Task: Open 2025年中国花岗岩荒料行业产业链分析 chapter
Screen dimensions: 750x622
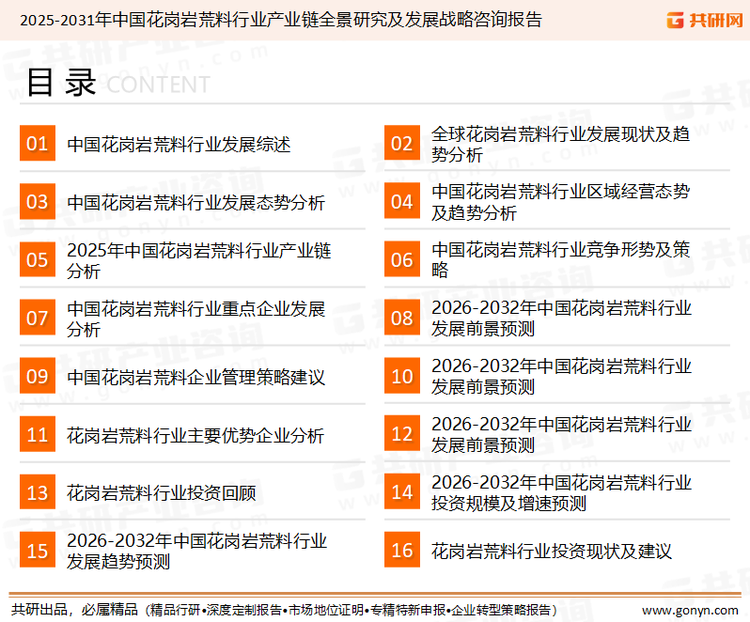Action: coord(198,260)
